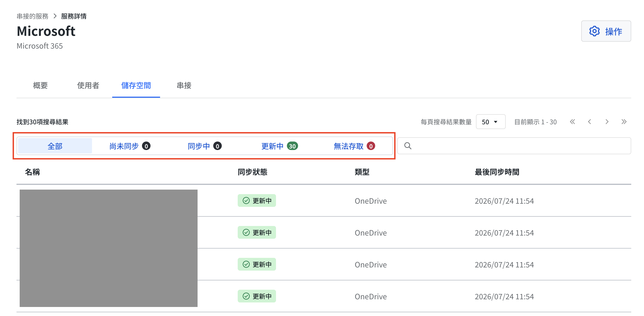Image resolution: width=644 pixels, height=316 pixels.
Task: Click the 更新中 status badge in second row
Action: (x=257, y=232)
